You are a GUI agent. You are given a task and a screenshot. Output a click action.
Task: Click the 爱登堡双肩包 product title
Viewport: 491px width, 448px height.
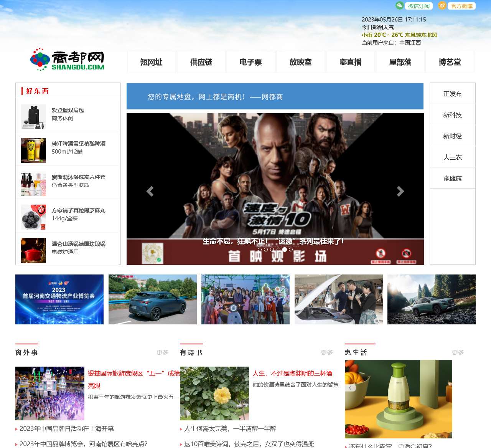pyautogui.click(x=68, y=110)
